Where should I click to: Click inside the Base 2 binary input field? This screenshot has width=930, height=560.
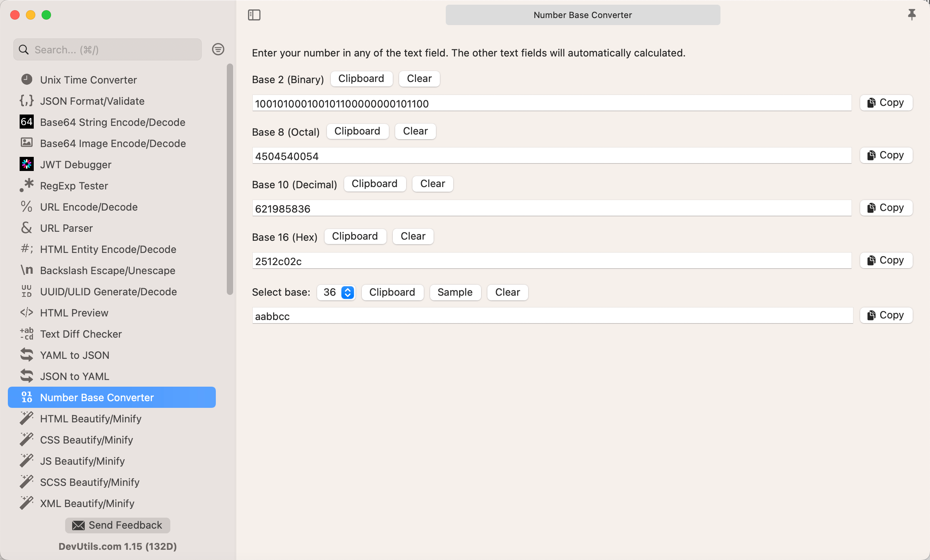tap(549, 103)
